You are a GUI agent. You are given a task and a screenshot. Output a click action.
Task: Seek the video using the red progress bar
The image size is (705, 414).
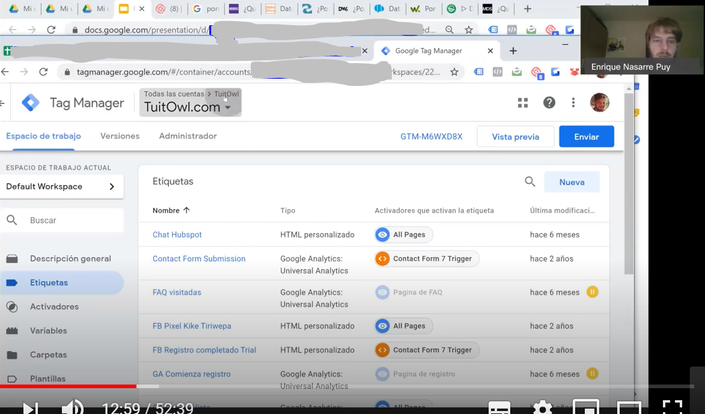pyautogui.click(x=68, y=386)
